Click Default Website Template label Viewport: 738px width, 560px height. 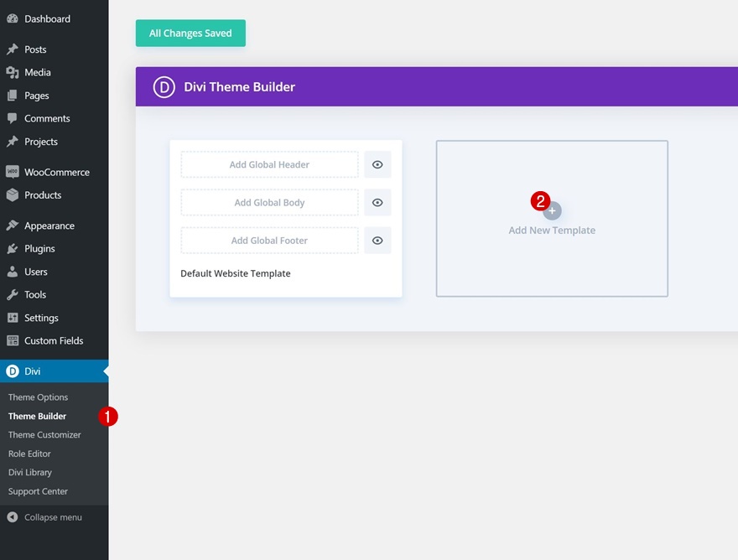point(236,273)
